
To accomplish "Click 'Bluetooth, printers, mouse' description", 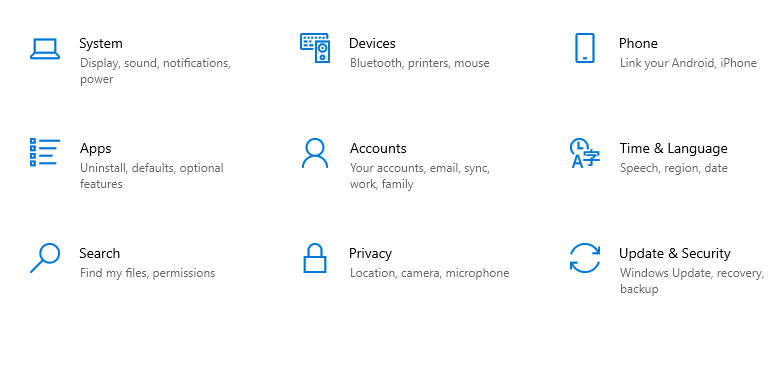I will pos(420,64).
